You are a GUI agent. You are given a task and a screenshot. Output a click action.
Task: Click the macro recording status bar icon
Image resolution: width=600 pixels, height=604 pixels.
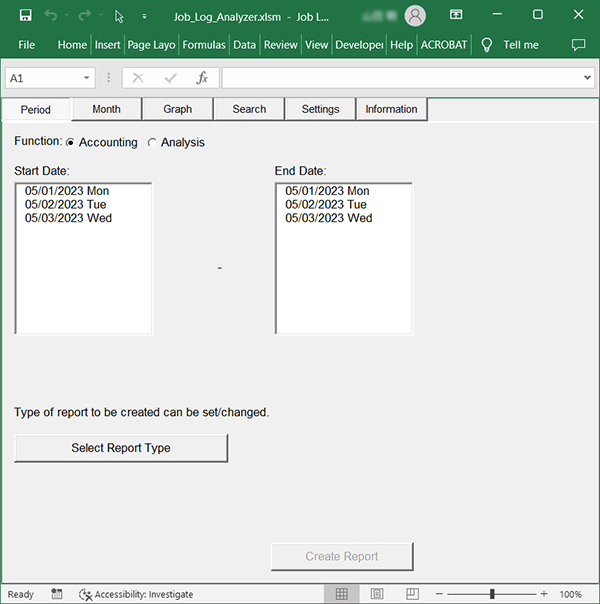tap(57, 594)
